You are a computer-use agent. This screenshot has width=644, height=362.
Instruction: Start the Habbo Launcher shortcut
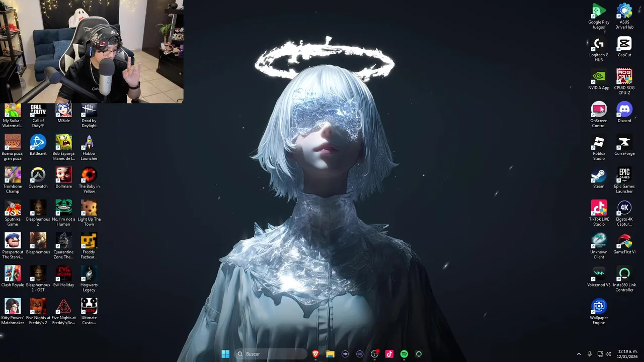[89, 148]
